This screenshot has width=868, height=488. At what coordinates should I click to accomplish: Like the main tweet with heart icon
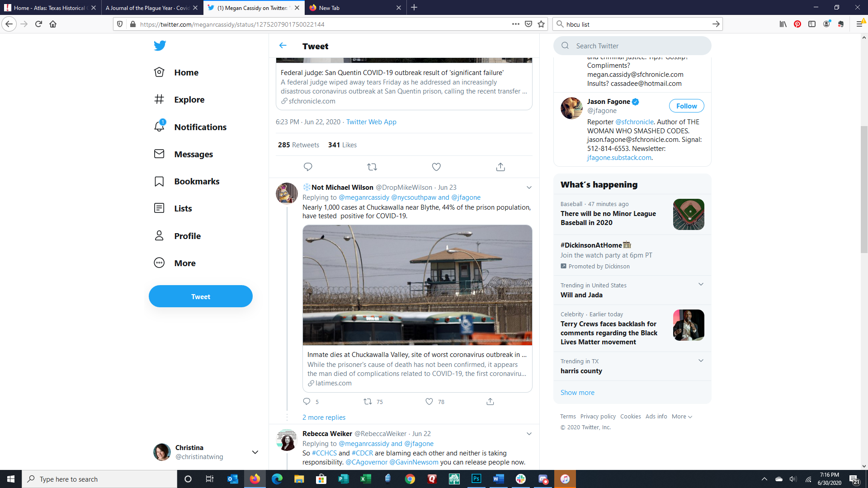pos(436,167)
